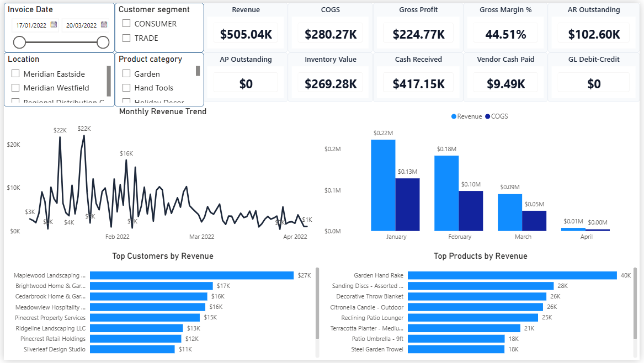644x363 pixels.
Task: Open the end date calendar picker icon
Action: (x=104, y=25)
